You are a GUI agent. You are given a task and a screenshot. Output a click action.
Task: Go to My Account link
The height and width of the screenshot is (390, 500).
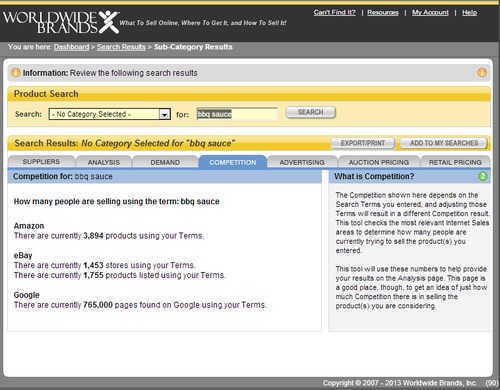coord(430,12)
